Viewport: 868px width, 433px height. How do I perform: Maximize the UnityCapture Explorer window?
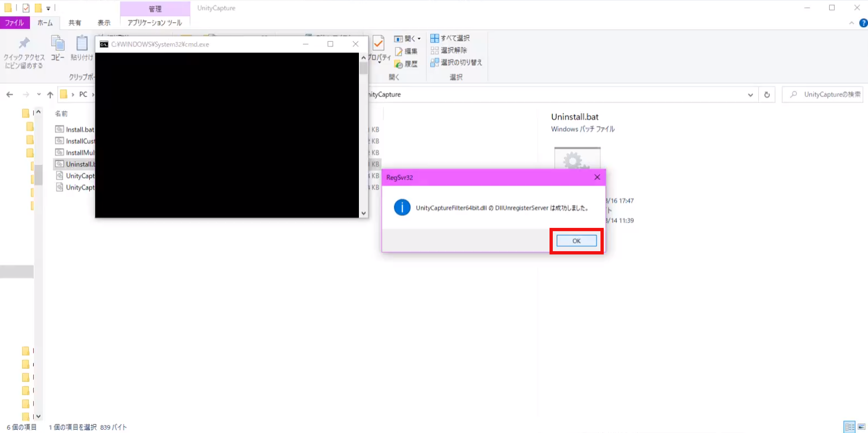coord(832,8)
